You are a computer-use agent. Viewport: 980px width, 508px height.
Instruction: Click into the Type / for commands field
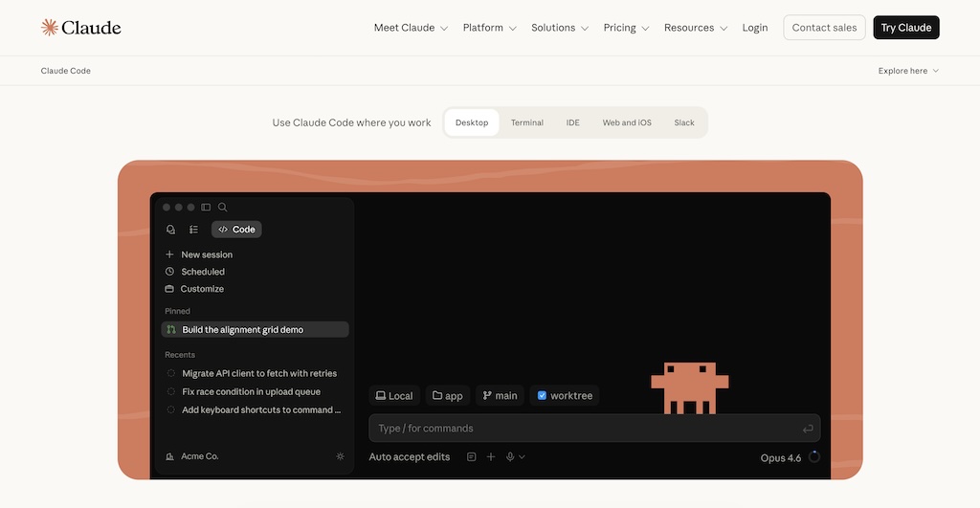click(x=594, y=428)
